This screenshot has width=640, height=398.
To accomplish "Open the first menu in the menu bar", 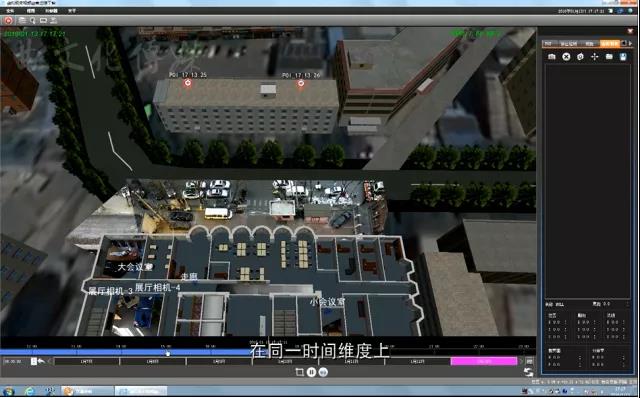I will click(10, 11).
